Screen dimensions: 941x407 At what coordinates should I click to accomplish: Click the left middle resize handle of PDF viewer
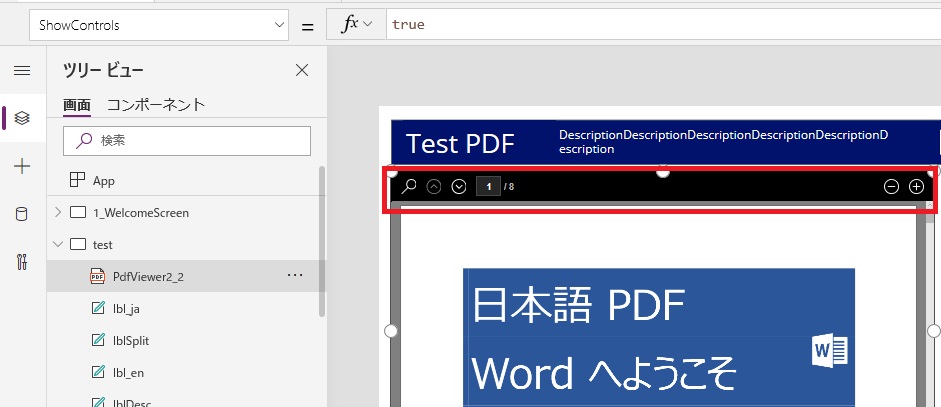point(391,331)
